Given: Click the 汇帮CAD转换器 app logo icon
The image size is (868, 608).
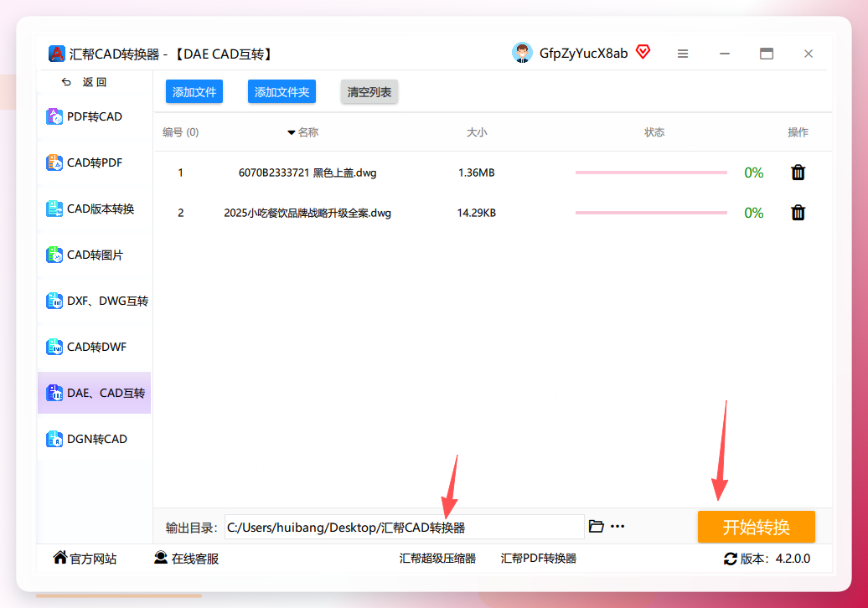Looking at the screenshot, I should (x=56, y=54).
